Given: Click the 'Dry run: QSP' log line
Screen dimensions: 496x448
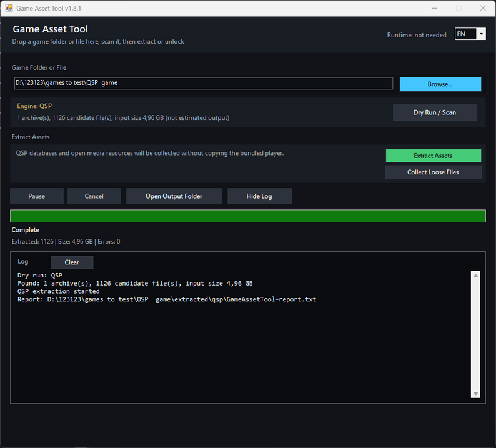Looking at the screenshot, I should coord(40,276).
